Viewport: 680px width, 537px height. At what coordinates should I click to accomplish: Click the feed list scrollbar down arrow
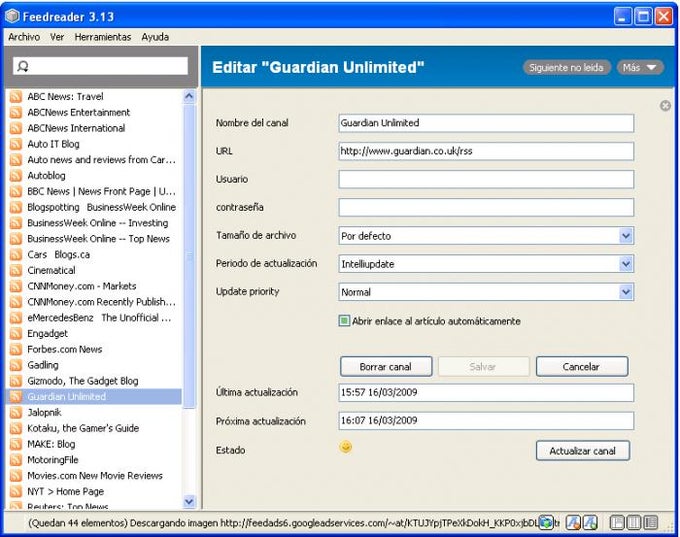(189, 501)
